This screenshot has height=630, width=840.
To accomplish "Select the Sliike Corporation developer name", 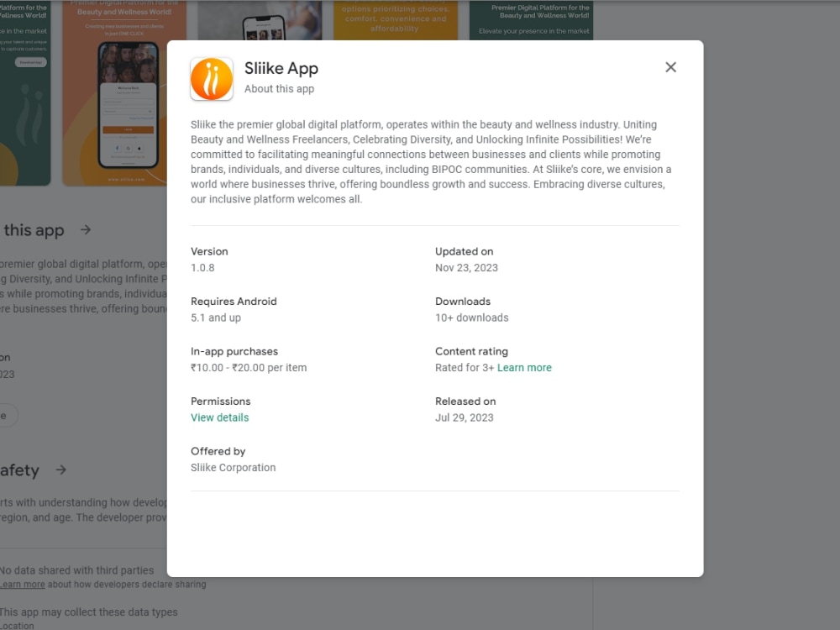I will coord(234,467).
